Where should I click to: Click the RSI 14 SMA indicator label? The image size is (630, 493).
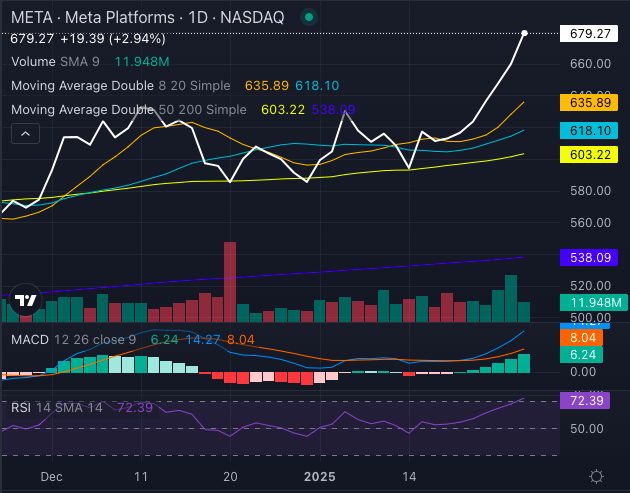[59, 410]
